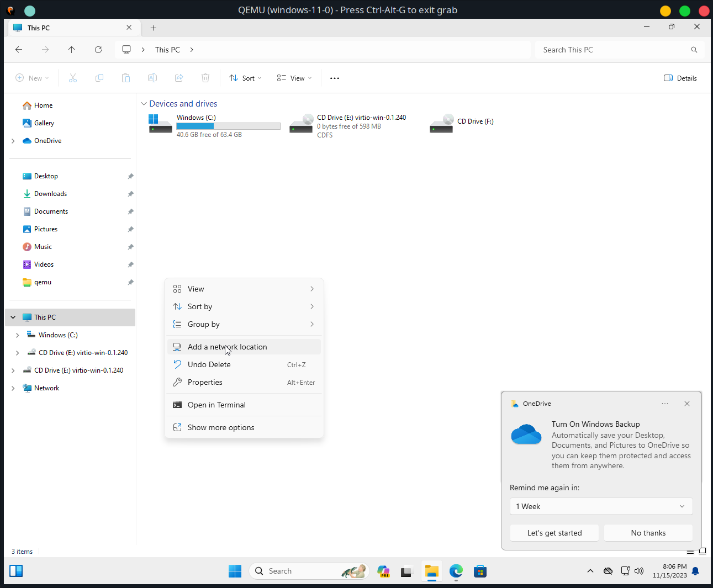
Task: Choose Properties in context menu
Action: click(x=244, y=382)
